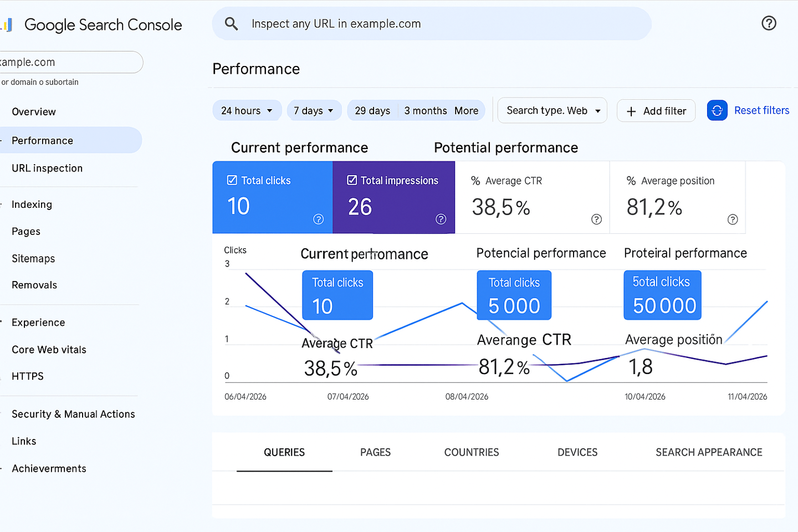Open the example.com property selector
The width and height of the screenshot is (798, 532).
(x=71, y=62)
